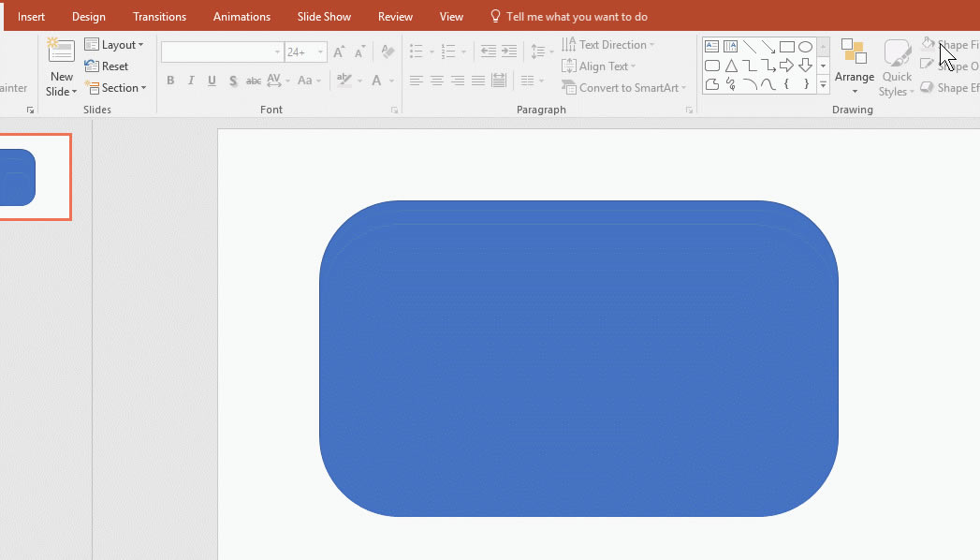Select the Rounded Rectangle shape
The image size is (980, 560).
click(x=712, y=65)
